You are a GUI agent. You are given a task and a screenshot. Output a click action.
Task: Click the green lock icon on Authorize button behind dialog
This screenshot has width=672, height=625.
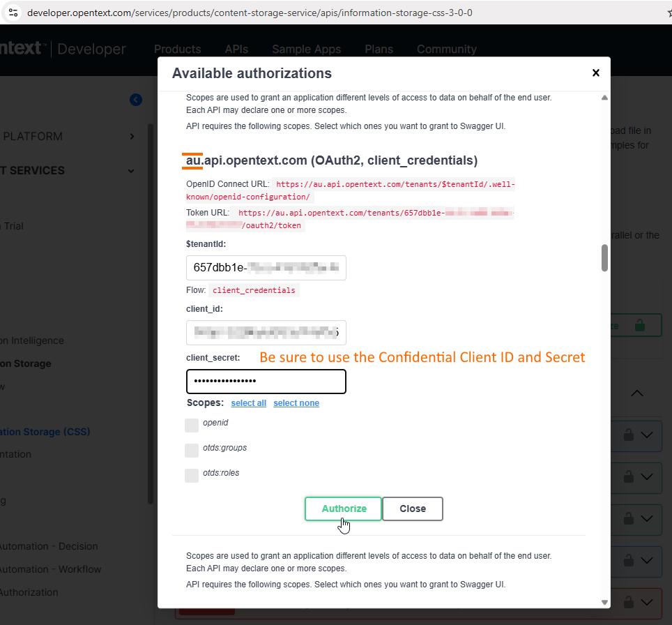[x=640, y=326]
